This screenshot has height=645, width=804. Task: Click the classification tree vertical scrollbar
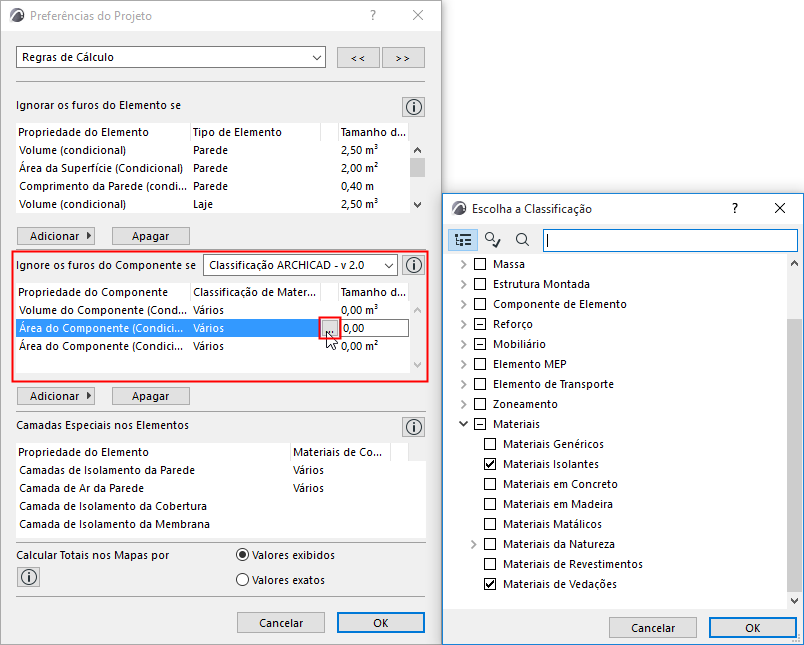click(794, 453)
